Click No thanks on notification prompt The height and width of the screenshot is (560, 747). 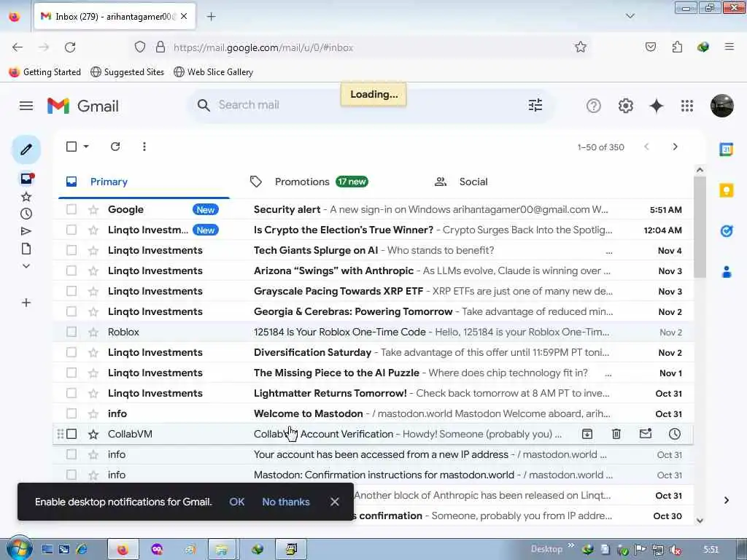tap(286, 502)
